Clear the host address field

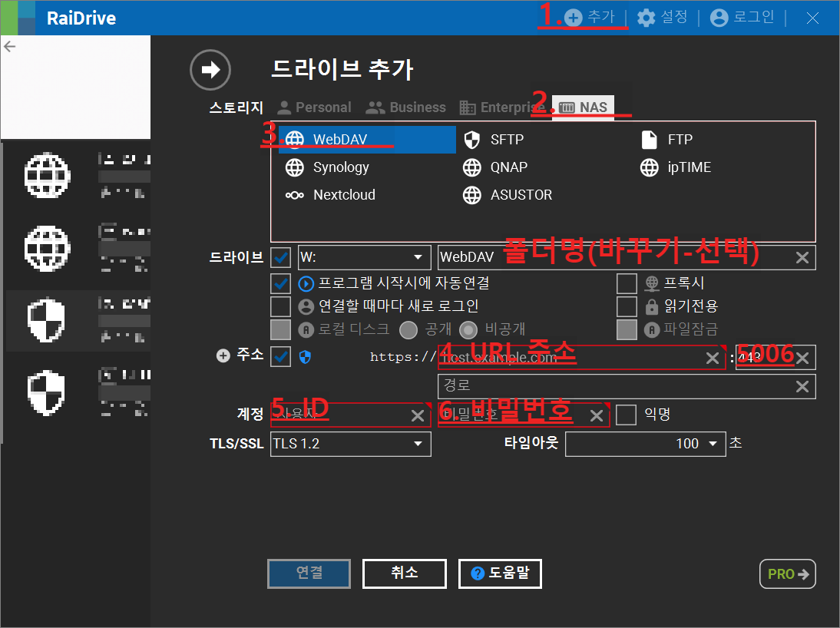713,358
